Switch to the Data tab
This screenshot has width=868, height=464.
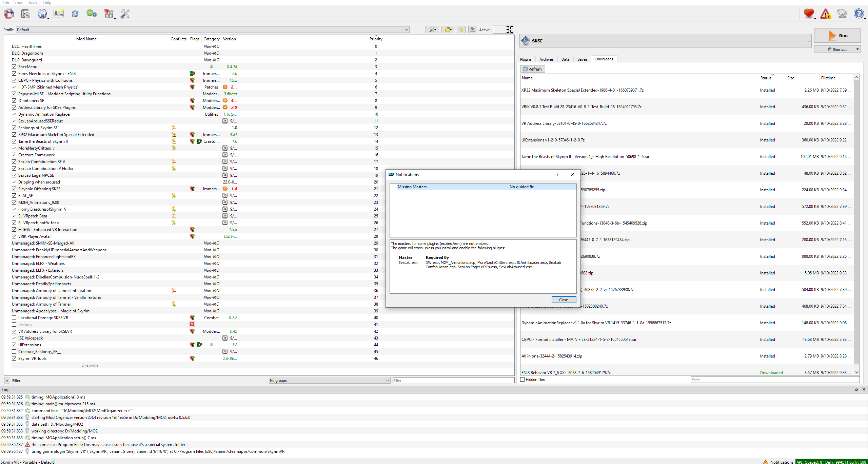(565, 59)
